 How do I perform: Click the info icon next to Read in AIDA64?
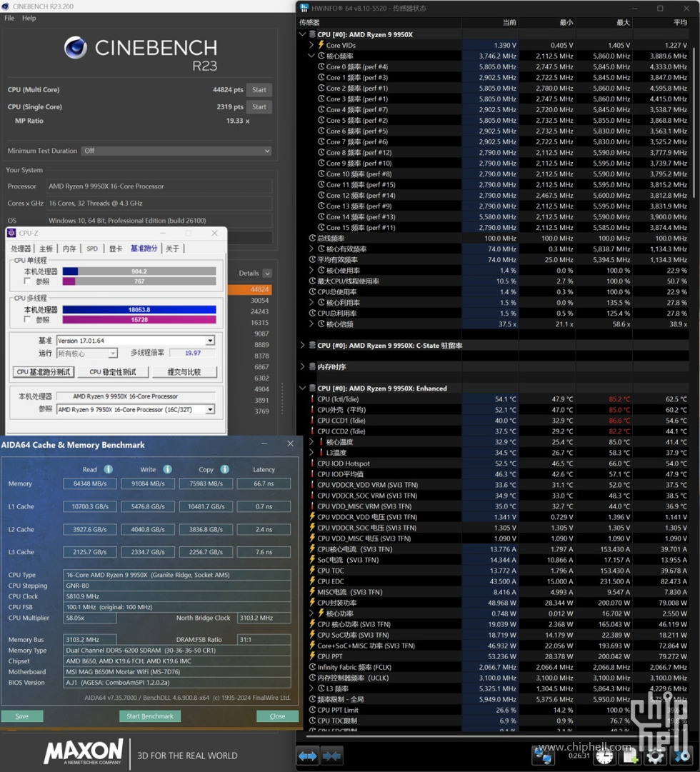coord(109,469)
